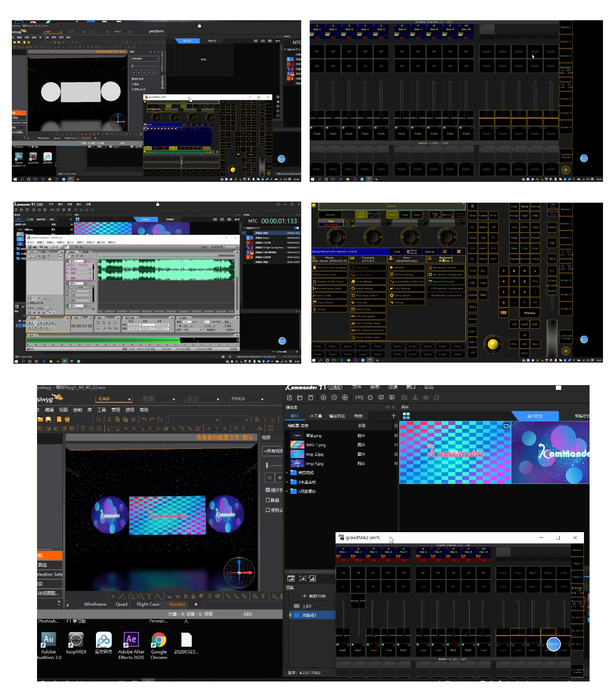Open the gear settings icon in Commander toolbar
The height and width of the screenshot is (700, 612).
(x=370, y=397)
